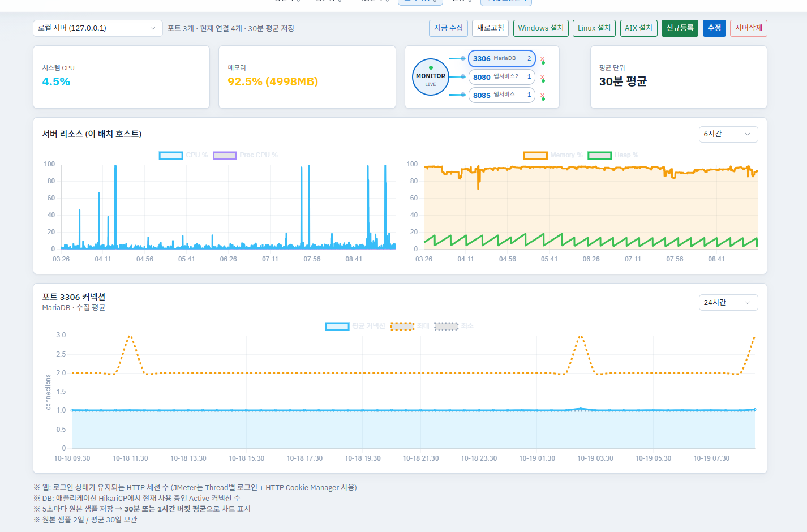Toggle 최대 legend series

pos(410,326)
